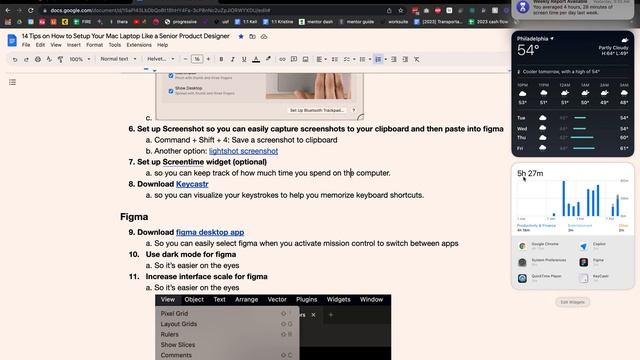Click the Print icon

point(38,59)
